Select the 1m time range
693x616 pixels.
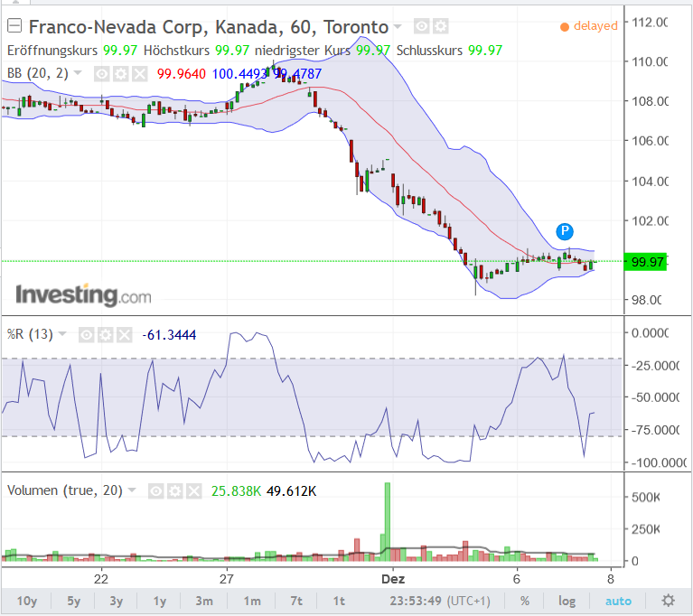pyautogui.click(x=252, y=601)
